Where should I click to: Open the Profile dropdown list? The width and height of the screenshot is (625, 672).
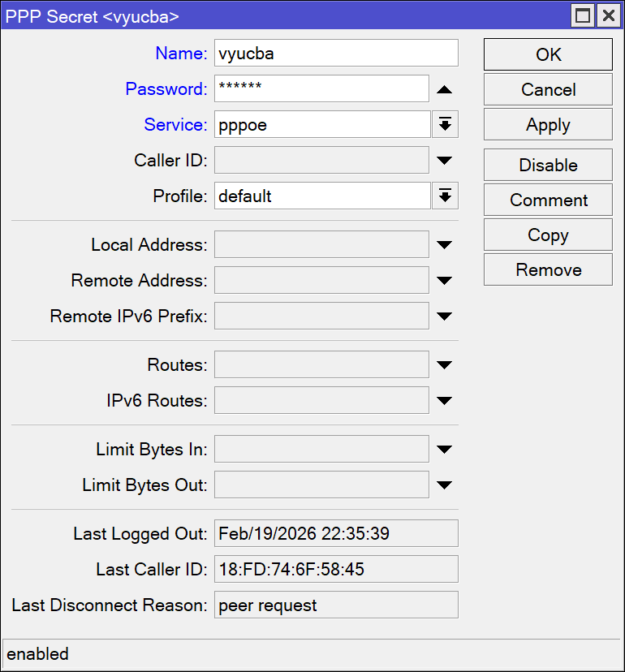pos(444,196)
